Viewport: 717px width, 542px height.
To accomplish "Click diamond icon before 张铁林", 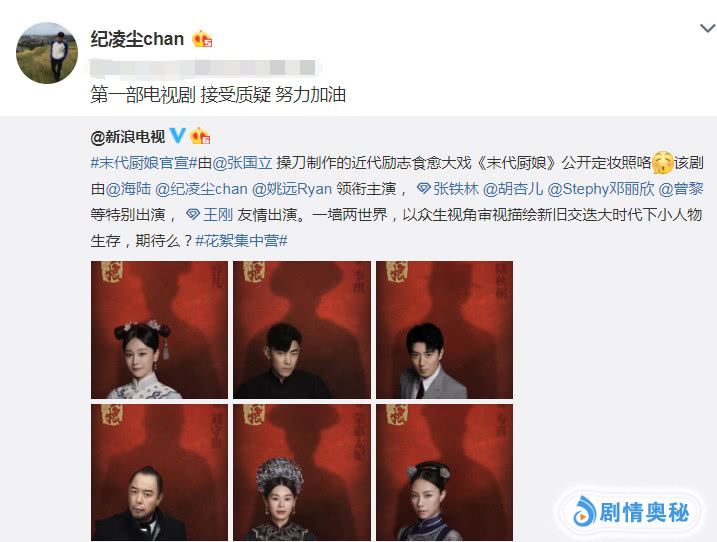I will pos(423,188).
